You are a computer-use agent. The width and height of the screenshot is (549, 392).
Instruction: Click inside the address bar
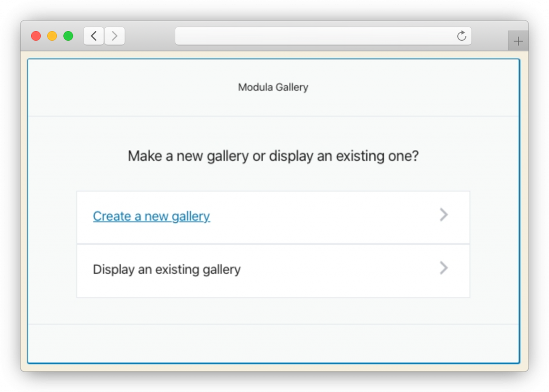[x=322, y=35]
